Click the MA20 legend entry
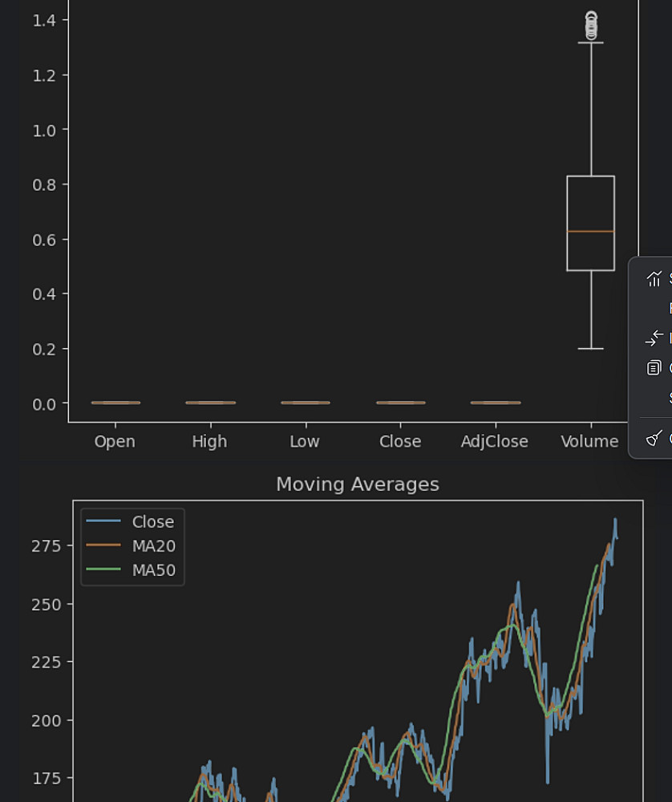This screenshot has height=802, width=672. (x=153, y=546)
